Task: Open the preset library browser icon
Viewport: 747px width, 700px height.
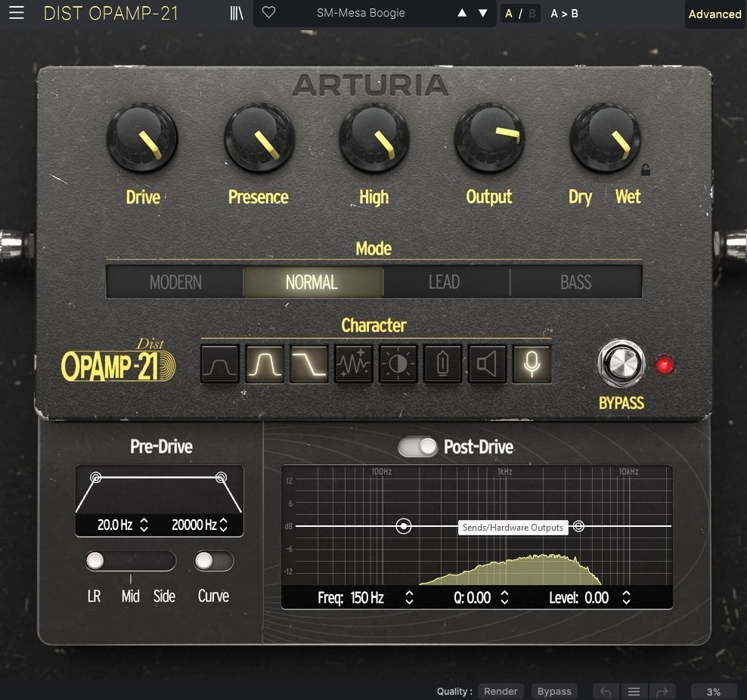Action: coord(237,13)
